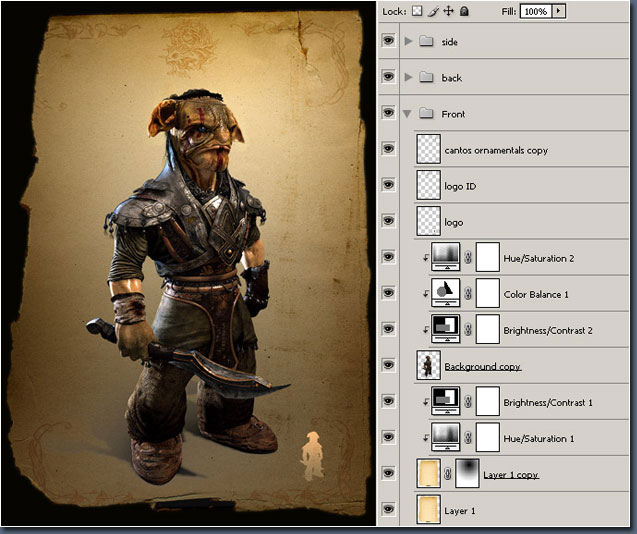The height and width of the screenshot is (534, 637).
Task: Select Color Balance 1 layer mask
Action: (488, 293)
